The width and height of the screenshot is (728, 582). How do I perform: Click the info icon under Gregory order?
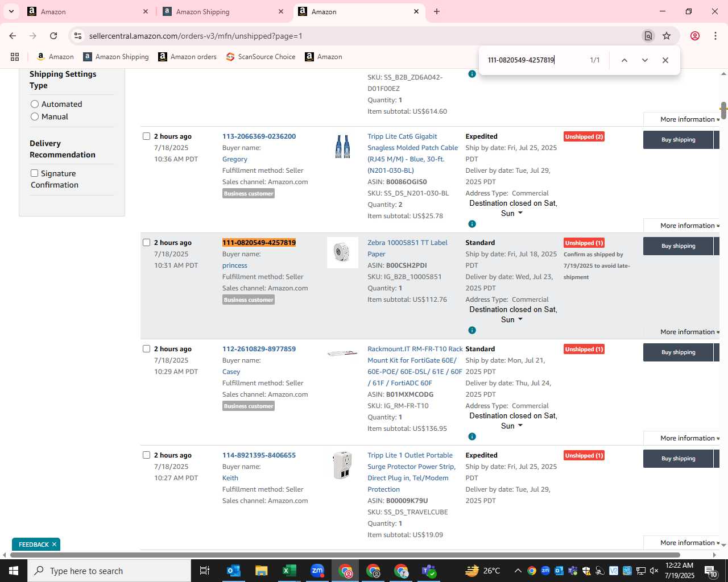click(x=472, y=224)
